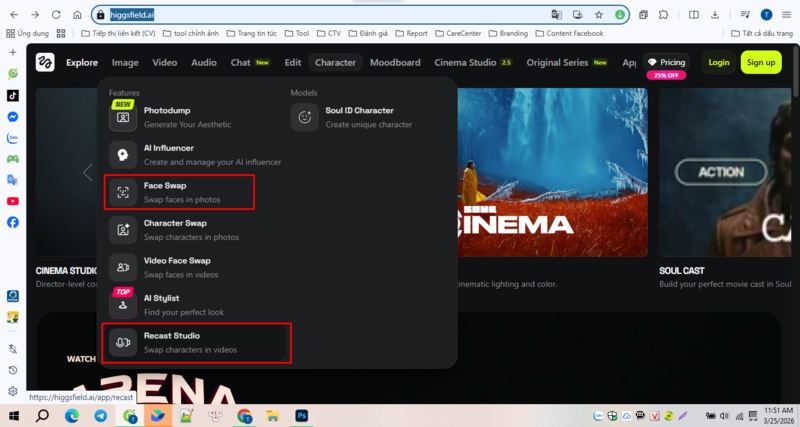
Task: Open Cinema Studio 2.5
Action: point(473,63)
